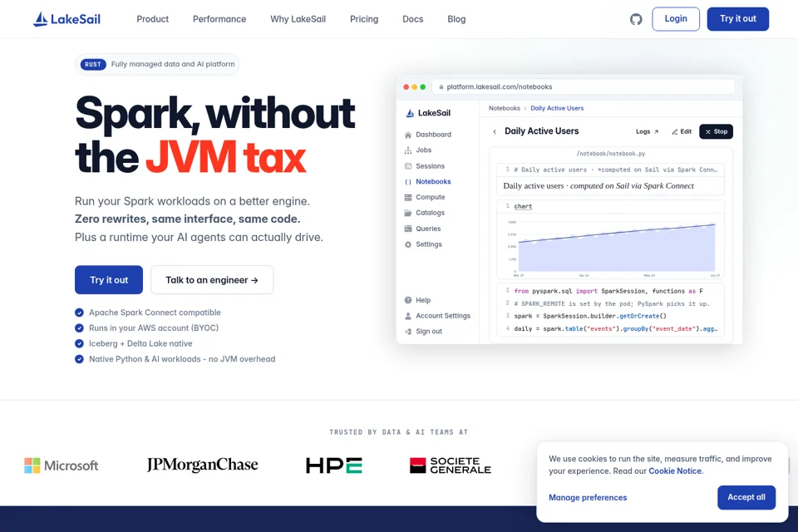Visit the Blog nav link
798x532 pixels.
(456, 19)
